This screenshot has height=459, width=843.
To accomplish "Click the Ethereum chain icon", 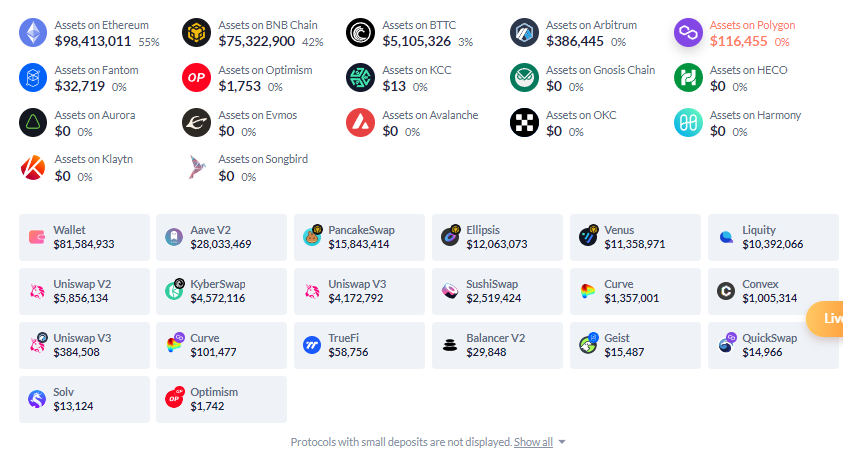I will click(x=33, y=32).
